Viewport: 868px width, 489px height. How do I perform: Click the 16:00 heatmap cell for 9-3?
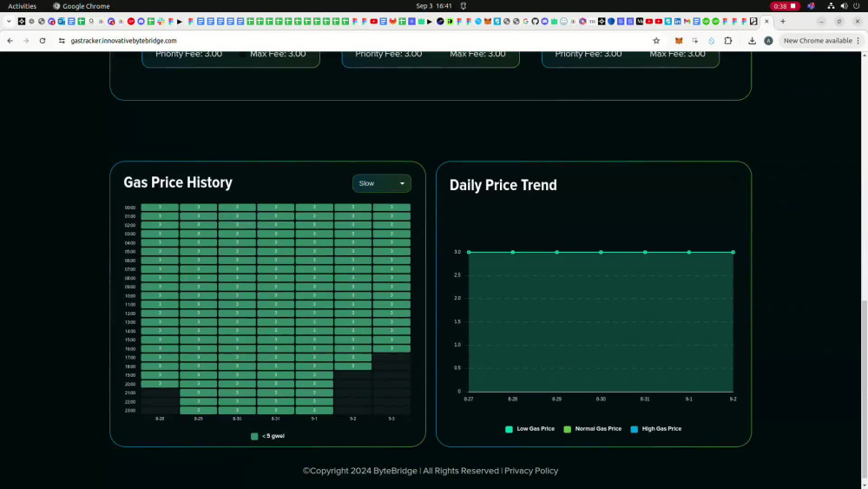(x=391, y=349)
